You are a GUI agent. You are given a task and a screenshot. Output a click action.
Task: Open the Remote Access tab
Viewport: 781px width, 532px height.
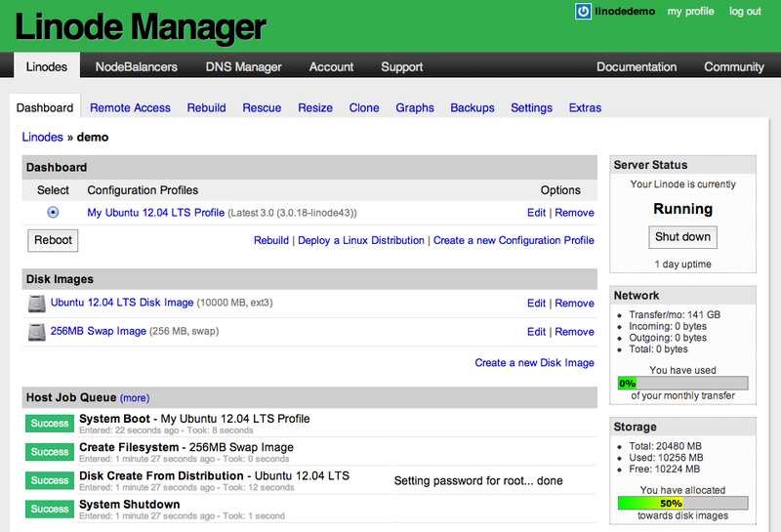(130, 107)
